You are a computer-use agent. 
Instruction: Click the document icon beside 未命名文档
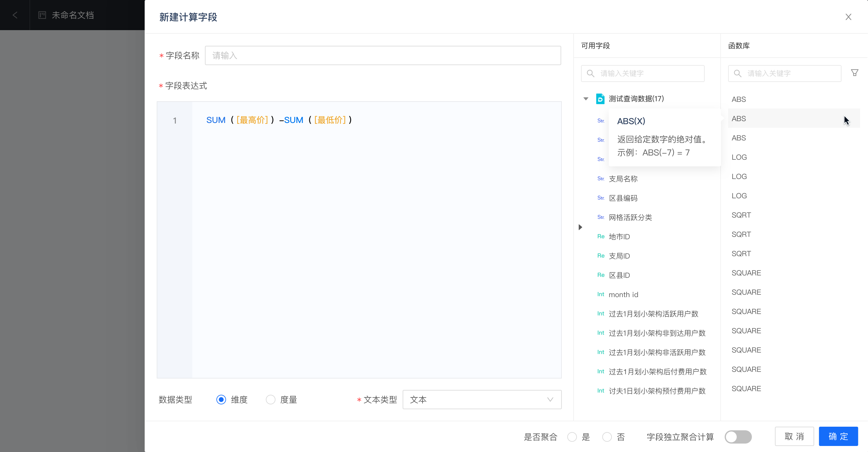42,15
